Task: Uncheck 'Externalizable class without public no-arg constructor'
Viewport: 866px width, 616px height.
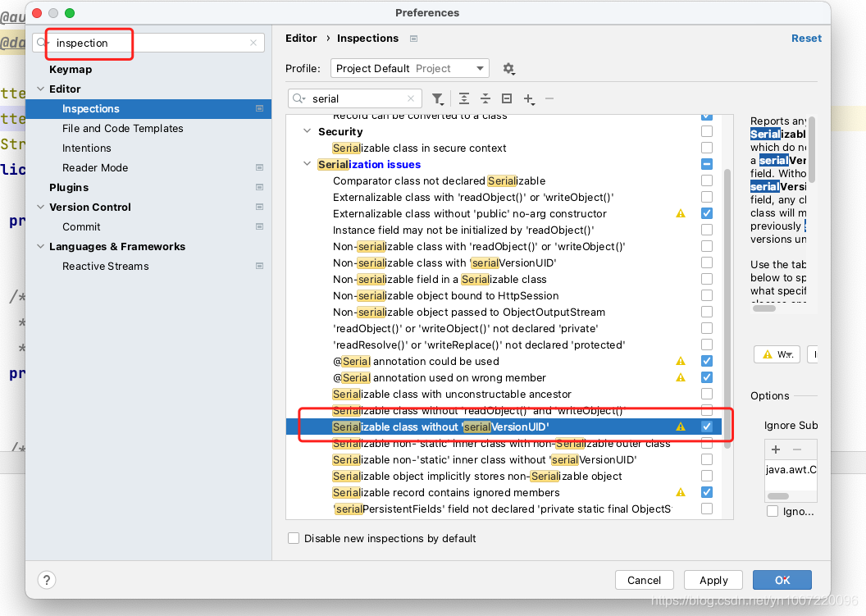Action: coord(707,213)
